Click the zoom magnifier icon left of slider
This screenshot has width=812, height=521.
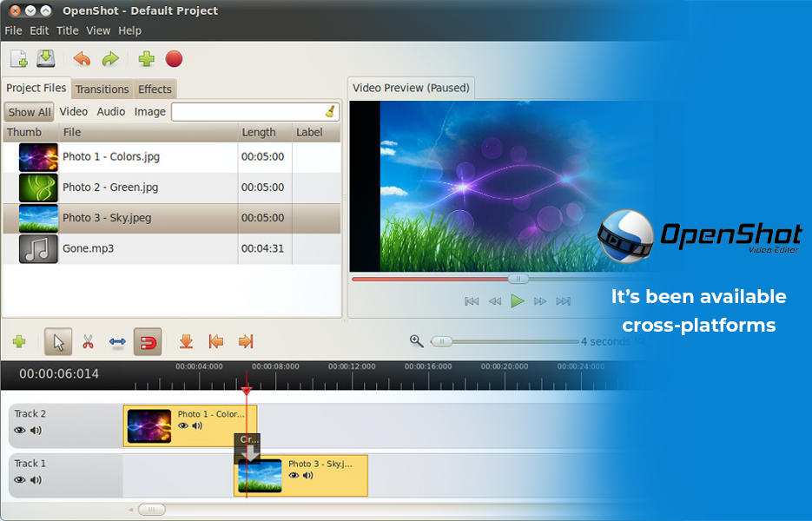(416, 340)
